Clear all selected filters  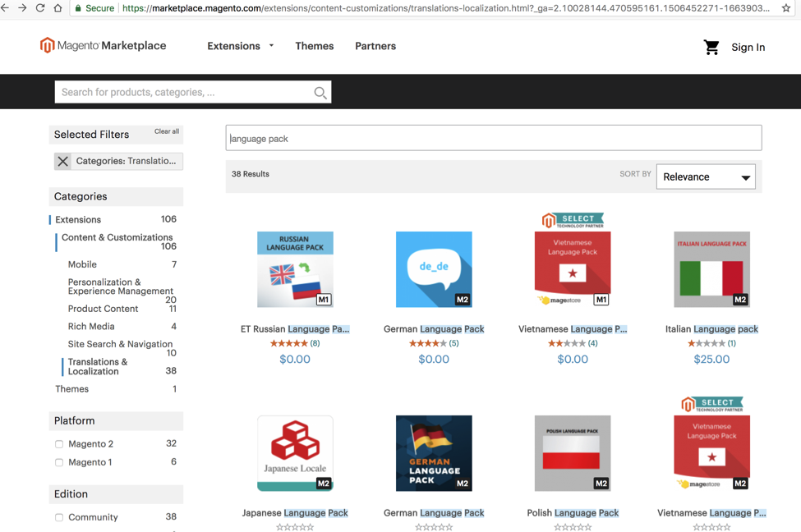click(166, 131)
